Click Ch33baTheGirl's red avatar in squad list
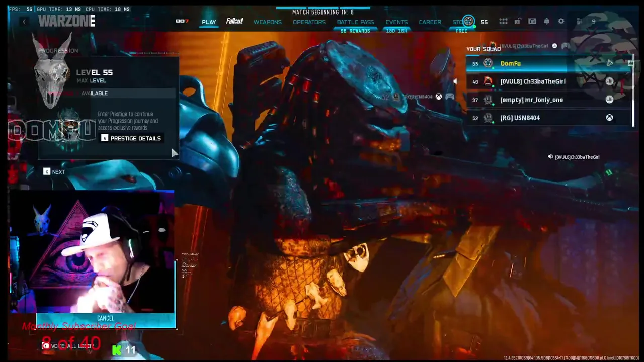The image size is (644, 362). (488, 81)
